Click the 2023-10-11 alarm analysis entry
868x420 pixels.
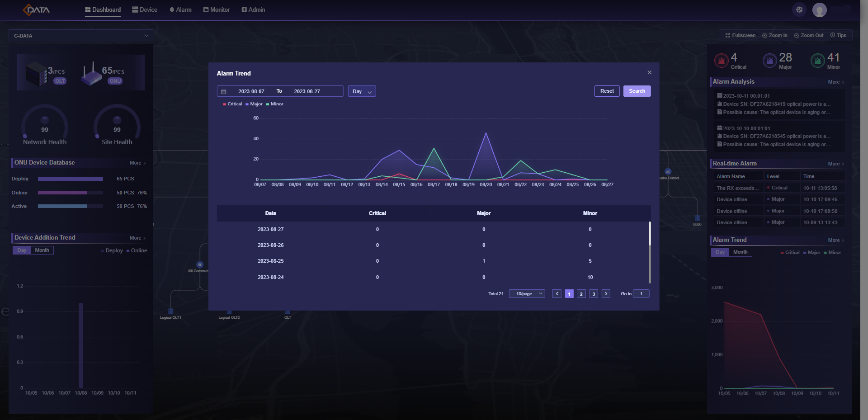(x=780, y=104)
